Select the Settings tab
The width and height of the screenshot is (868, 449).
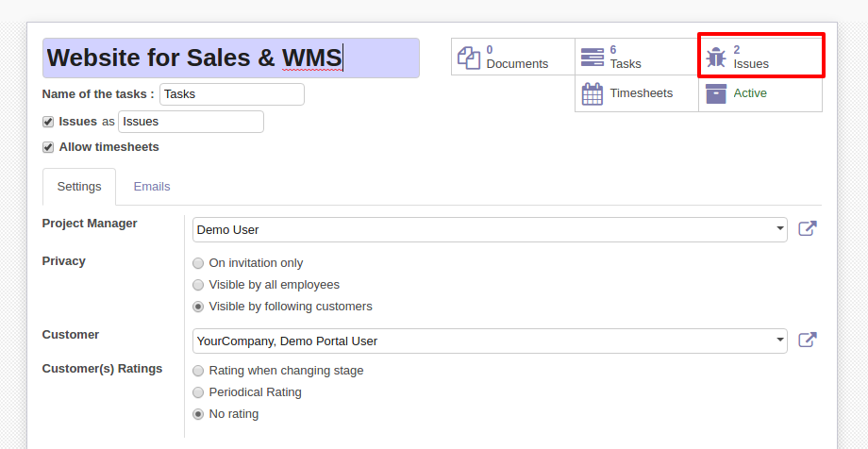pos(79,187)
